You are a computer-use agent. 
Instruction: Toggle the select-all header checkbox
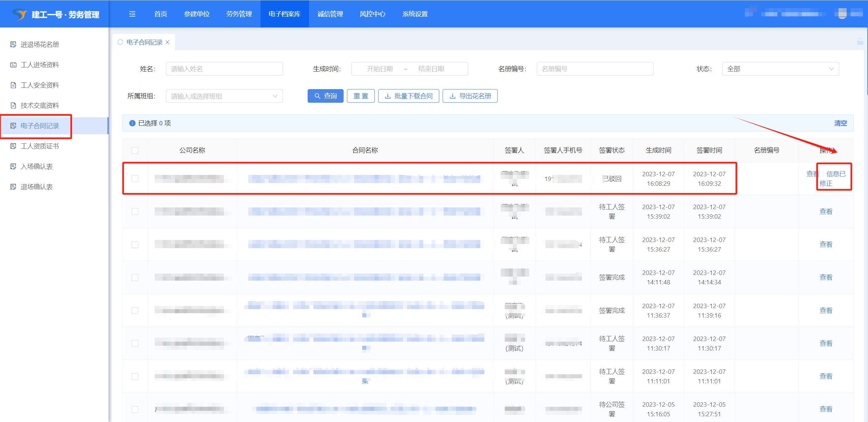click(x=135, y=150)
